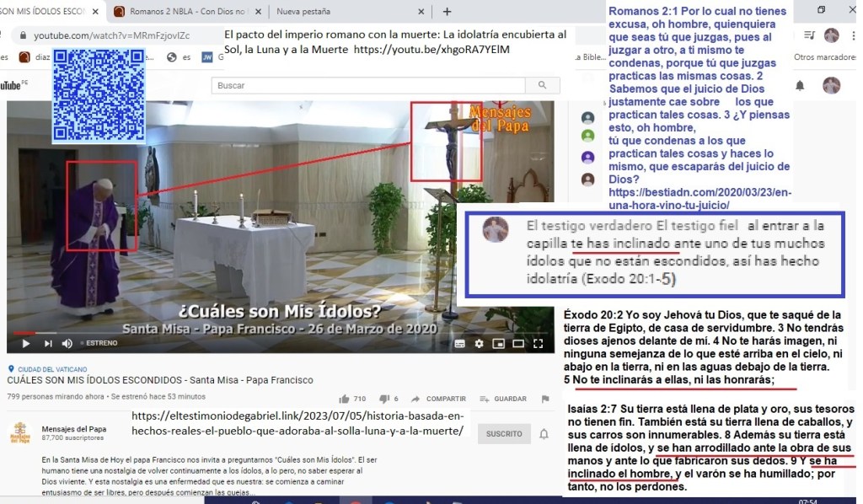Toggle subtitles on the video
863x504 pixels.
(459, 343)
